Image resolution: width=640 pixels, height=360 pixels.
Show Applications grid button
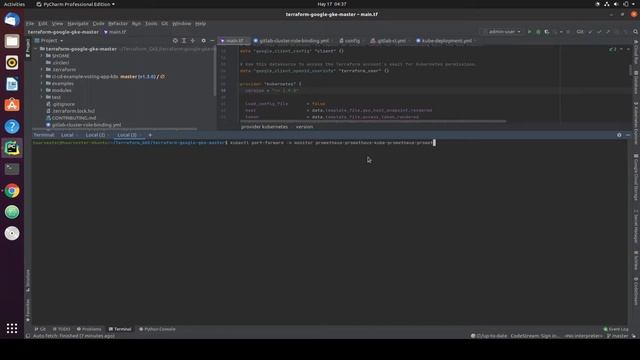coord(12,328)
